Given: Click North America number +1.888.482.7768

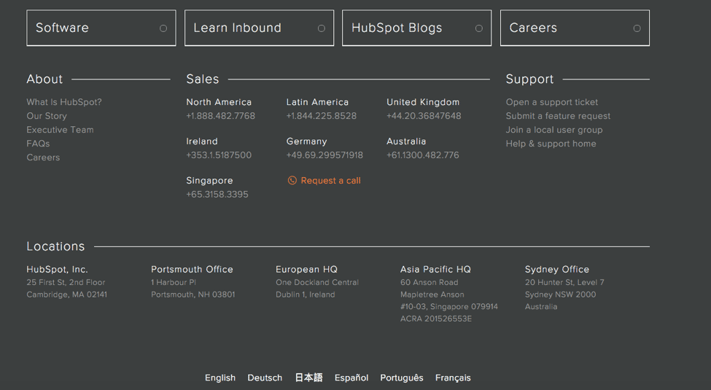Looking at the screenshot, I should click(220, 116).
